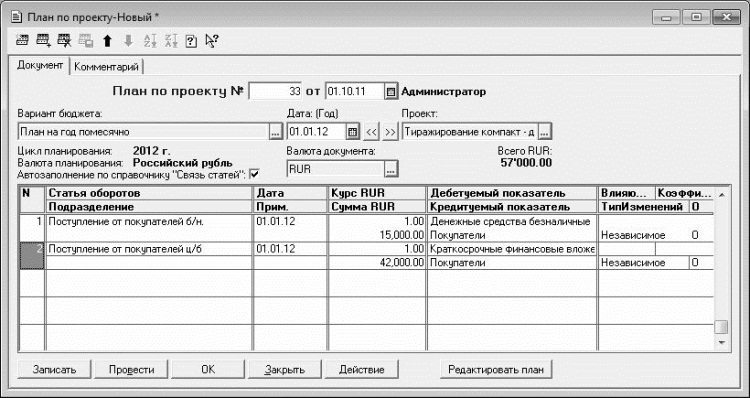The width and height of the screenshot is (750, 398).
Task: Open selection list for Вариант бюджета
Action: (275, 132)
